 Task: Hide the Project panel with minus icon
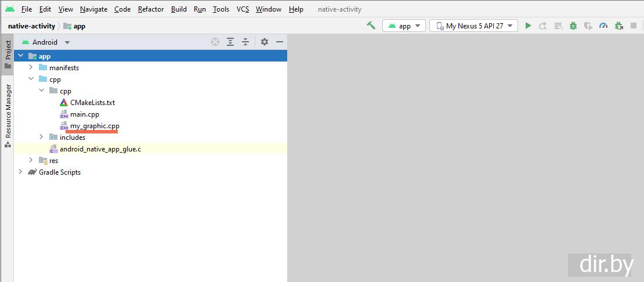280,42
